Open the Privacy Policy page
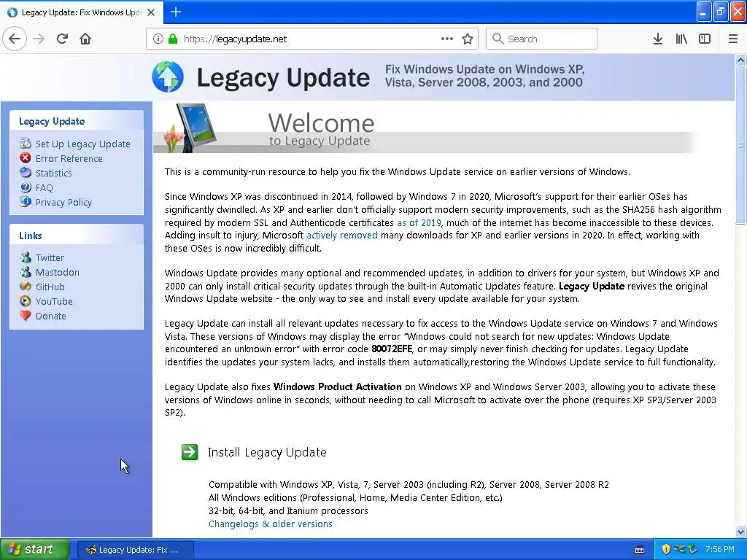The image size is (747, 560). (x=64, y=203)
